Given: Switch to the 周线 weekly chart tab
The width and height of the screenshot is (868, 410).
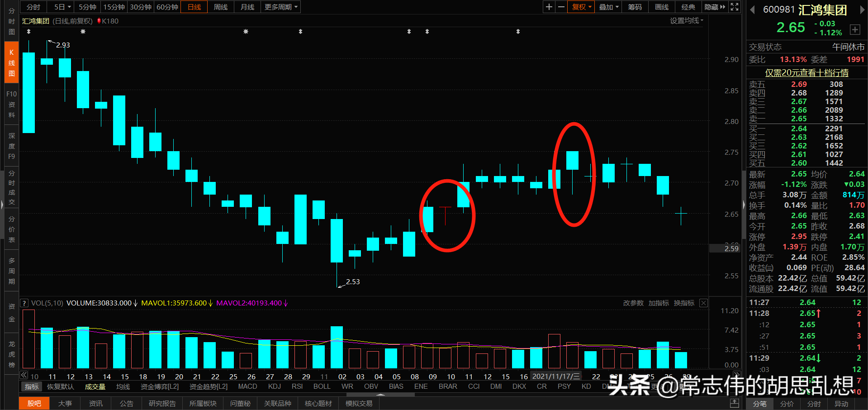Looking at the screenshot, I should pyautogui.click(x=220, y=7).
